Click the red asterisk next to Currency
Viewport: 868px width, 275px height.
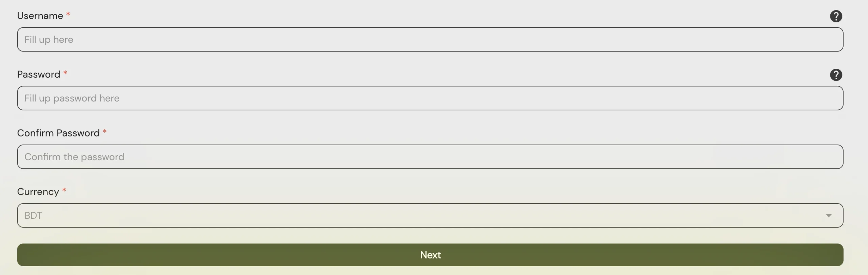[x=64, y=190]
